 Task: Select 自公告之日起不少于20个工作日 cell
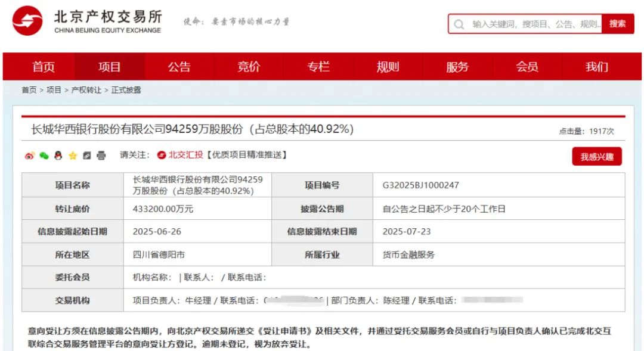(499, 209)
